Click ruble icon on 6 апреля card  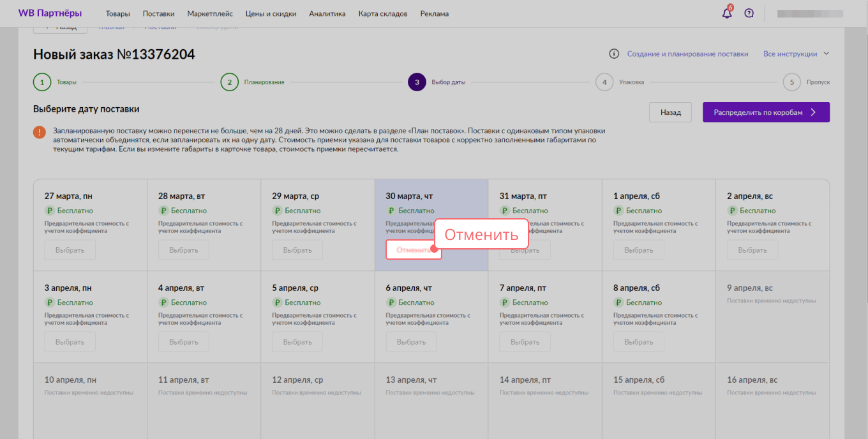(390, 302)
